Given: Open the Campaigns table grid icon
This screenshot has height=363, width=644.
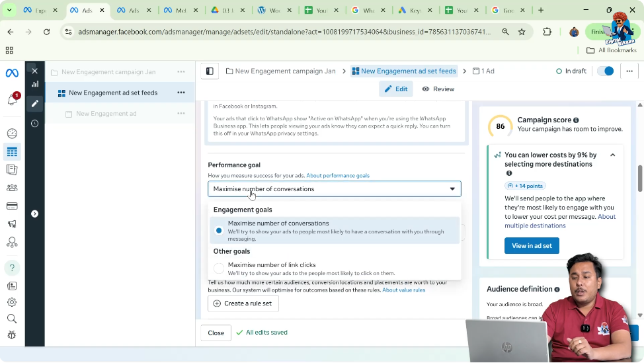Looking at the screenshot, I should pyautogui.click(x=12, y=152).
